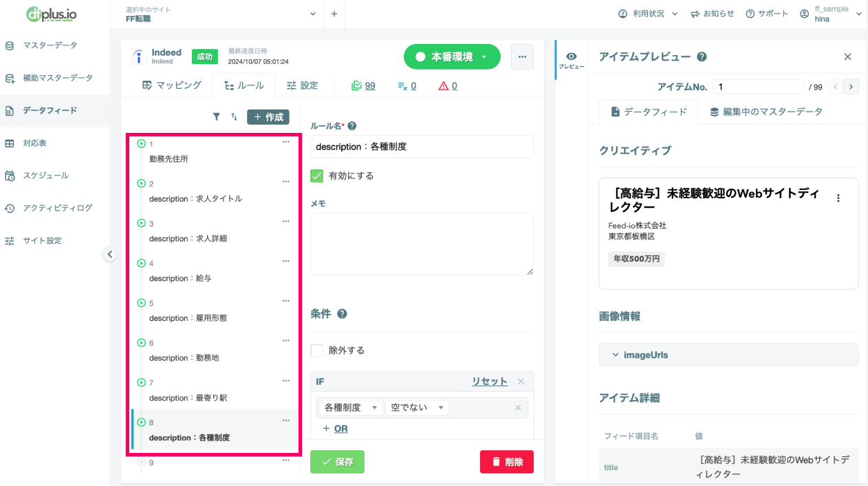
Task: Select the データフィード preview tab
Action: point(649,112)
